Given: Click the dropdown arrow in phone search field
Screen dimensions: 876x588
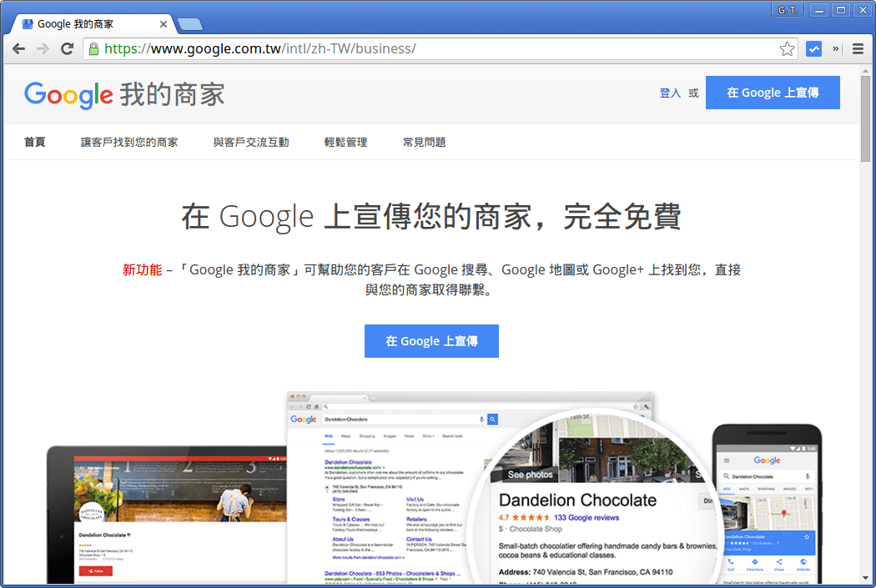Looking at the screenshot, I should pos(808,475).
